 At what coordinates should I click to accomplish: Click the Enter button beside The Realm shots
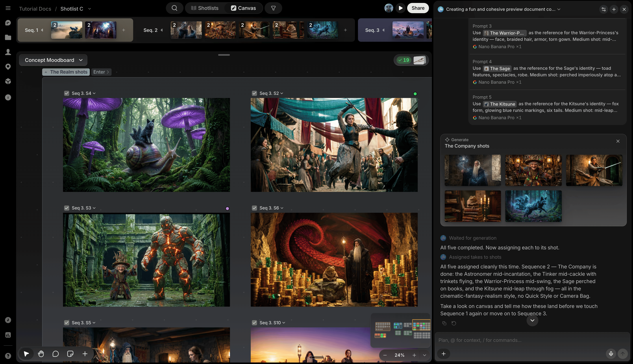[101, 72]
